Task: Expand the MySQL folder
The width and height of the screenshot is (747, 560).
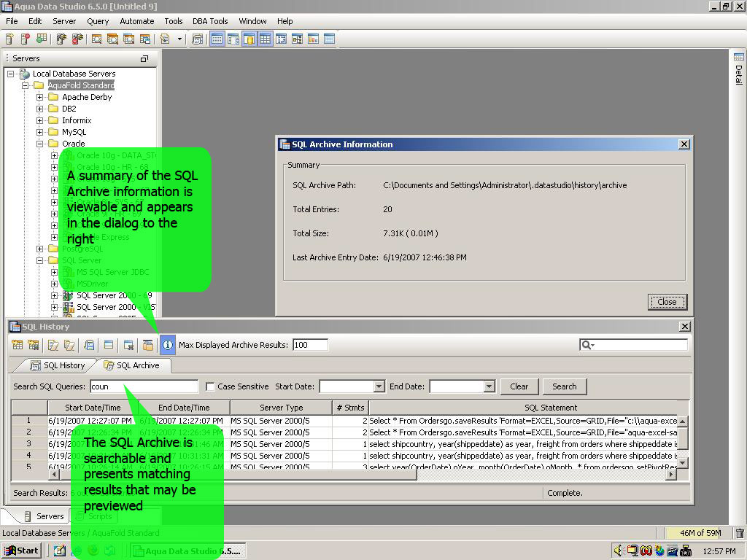Action: pyautogui.click(x=40, y=133)
